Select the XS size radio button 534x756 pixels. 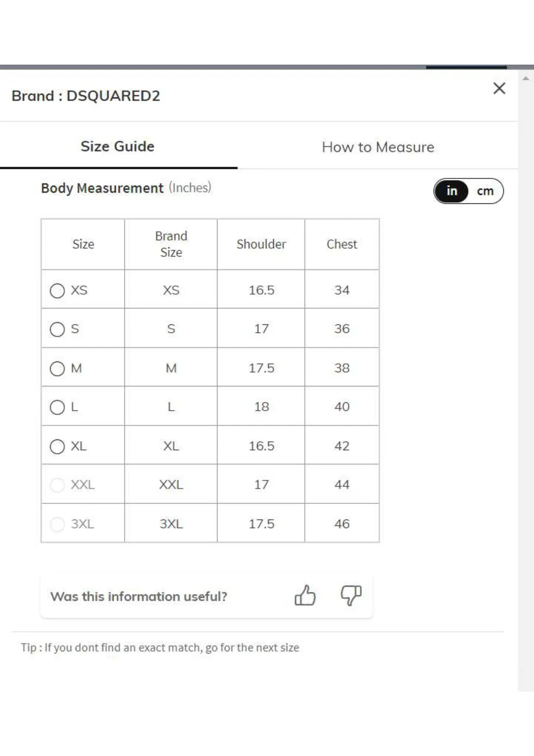(57, 290)
